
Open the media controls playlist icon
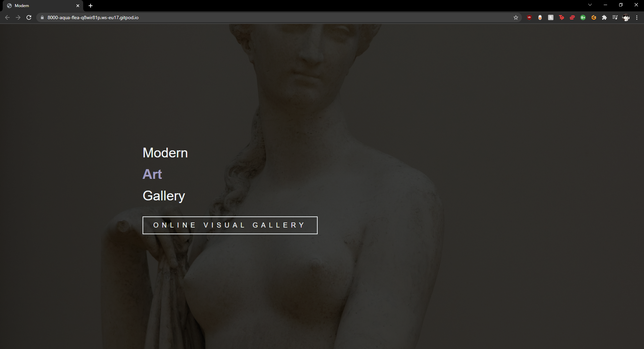[615, 17]
